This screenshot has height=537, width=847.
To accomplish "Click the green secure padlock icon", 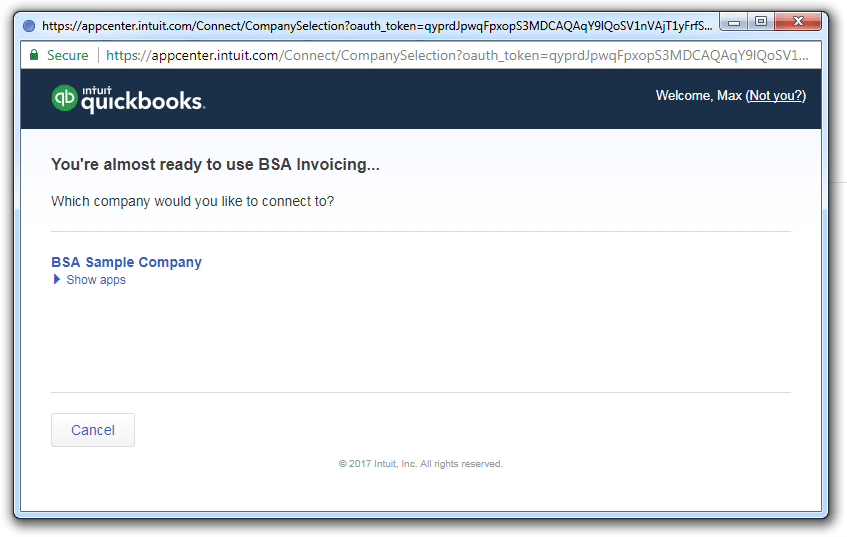I will point(34,55).
